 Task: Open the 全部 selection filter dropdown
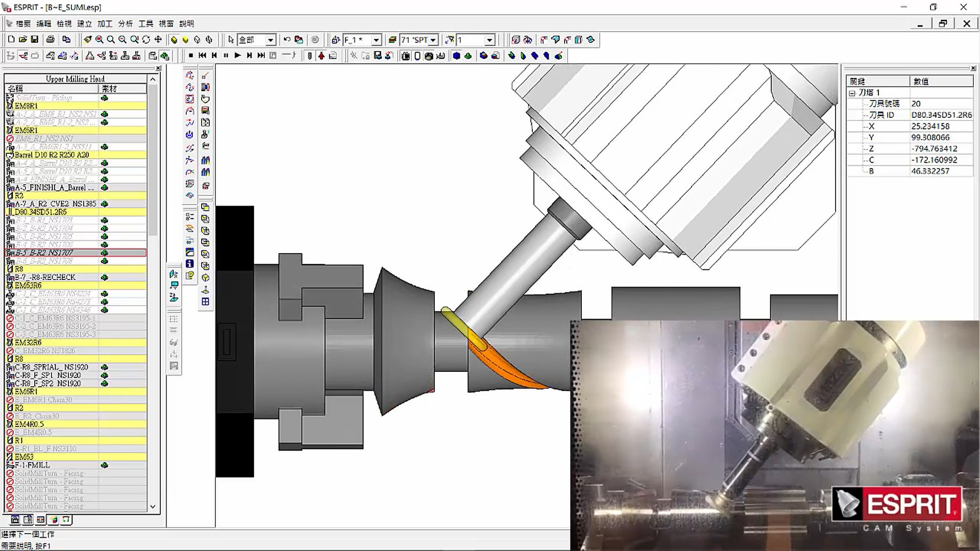coord(271,40)
